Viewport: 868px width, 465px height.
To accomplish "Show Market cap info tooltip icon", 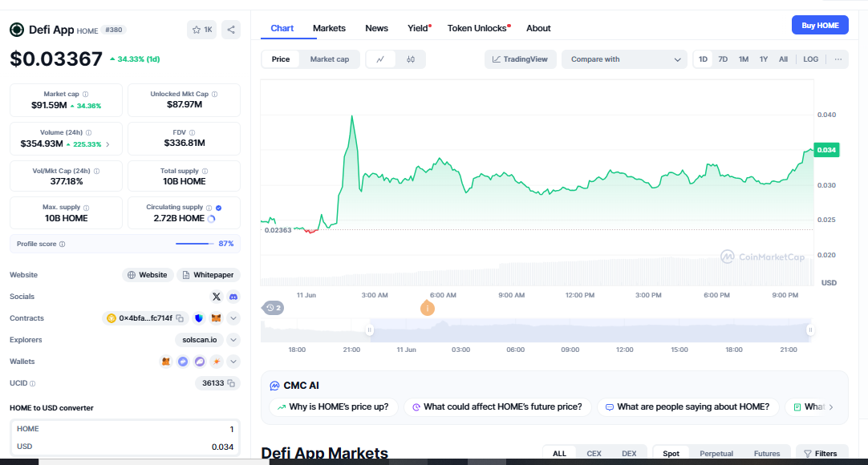I will tap(85, 95).
